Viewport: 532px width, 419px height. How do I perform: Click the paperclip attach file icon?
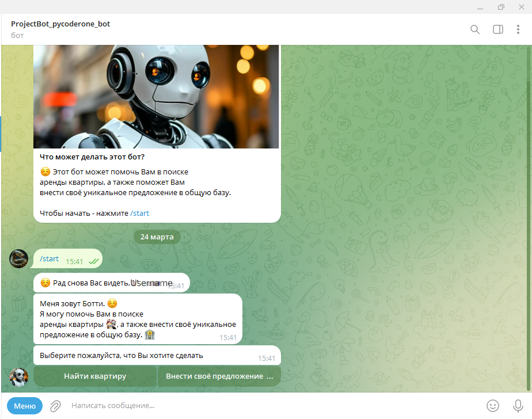tap(55, 406)
